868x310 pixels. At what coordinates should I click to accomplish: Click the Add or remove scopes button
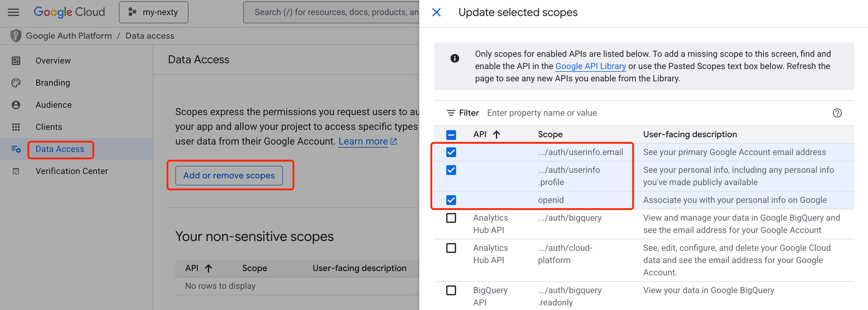click(229, 175)
